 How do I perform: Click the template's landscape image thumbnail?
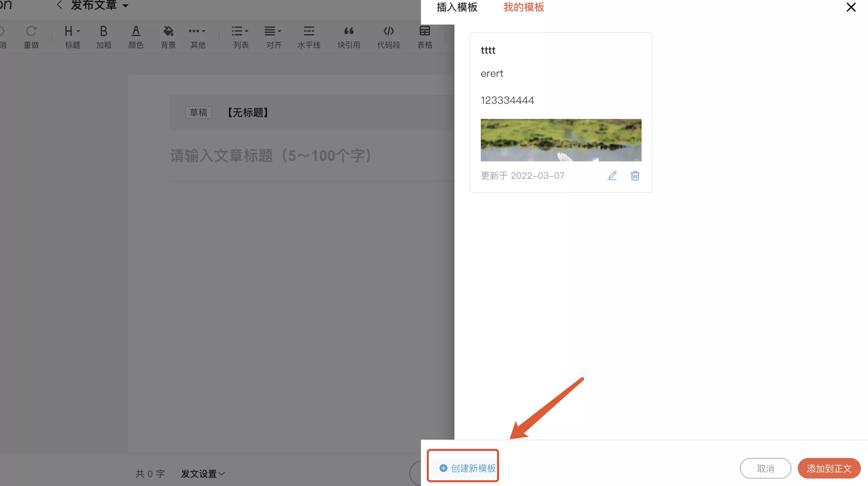[x=561, y=140]
